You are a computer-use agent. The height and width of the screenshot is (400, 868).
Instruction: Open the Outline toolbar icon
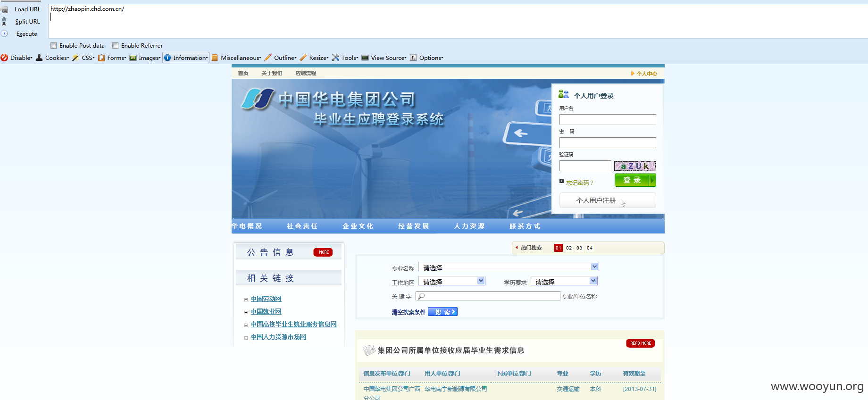click(x=268, y=58)
